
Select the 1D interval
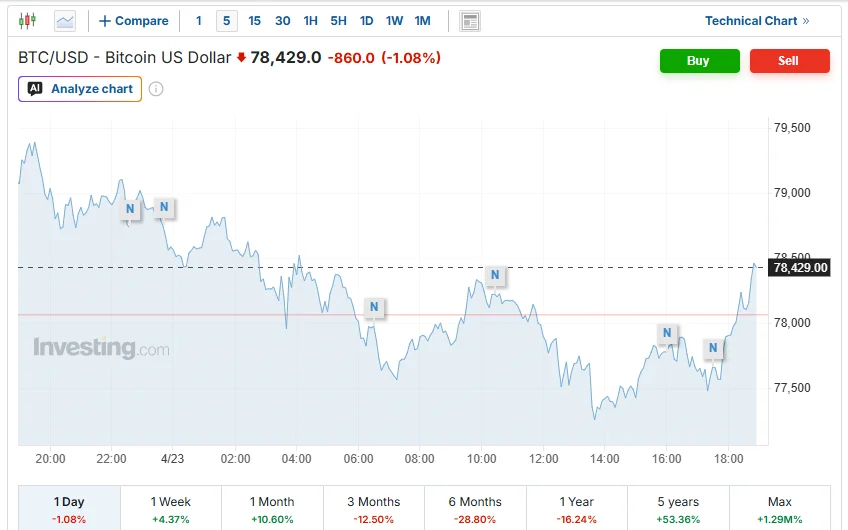point(367,21)
